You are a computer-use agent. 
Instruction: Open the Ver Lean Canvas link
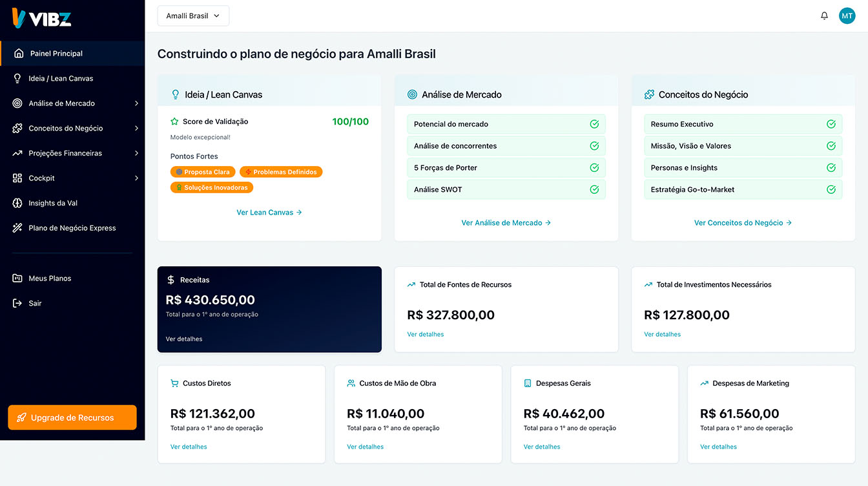pos(269,212)
